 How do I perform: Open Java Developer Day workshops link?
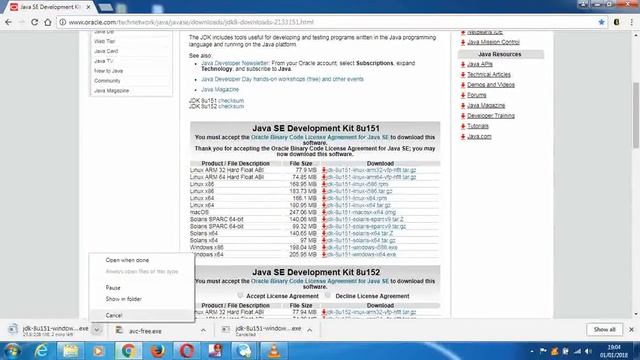pyautogui.click(x=282, y=79)
